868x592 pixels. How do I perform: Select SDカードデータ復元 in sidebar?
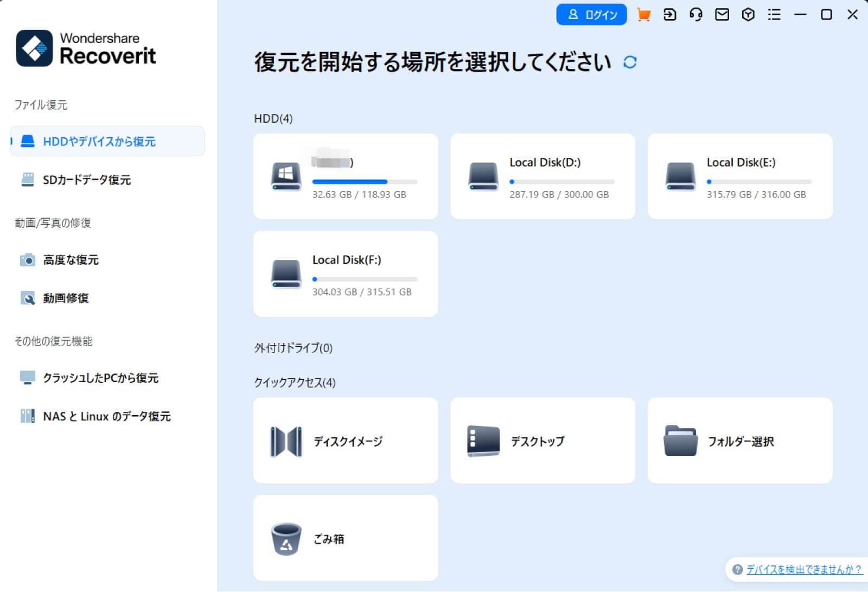(x=107, y=180)
